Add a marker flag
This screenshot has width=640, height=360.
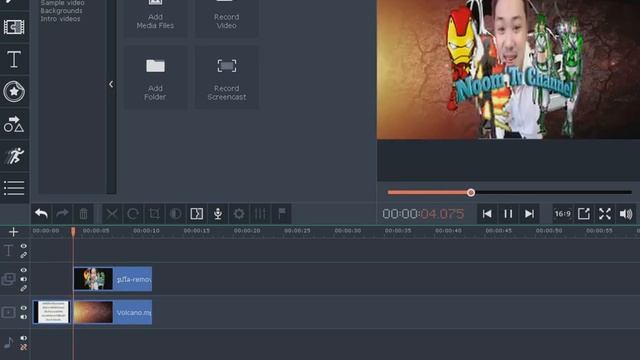[x=282, y=214]
